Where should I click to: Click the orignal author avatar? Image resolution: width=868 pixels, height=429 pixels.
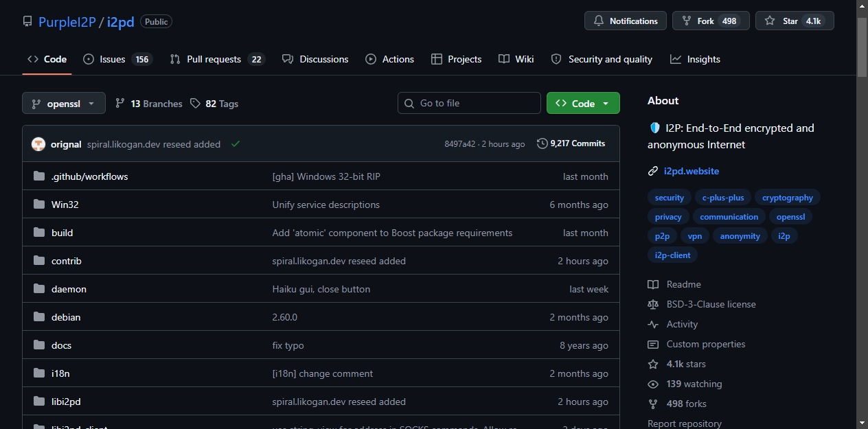coord(38,144)
